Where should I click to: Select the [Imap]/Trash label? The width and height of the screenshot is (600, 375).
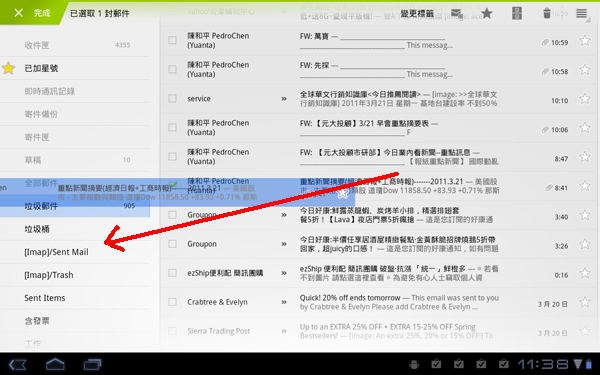(75, 275)
